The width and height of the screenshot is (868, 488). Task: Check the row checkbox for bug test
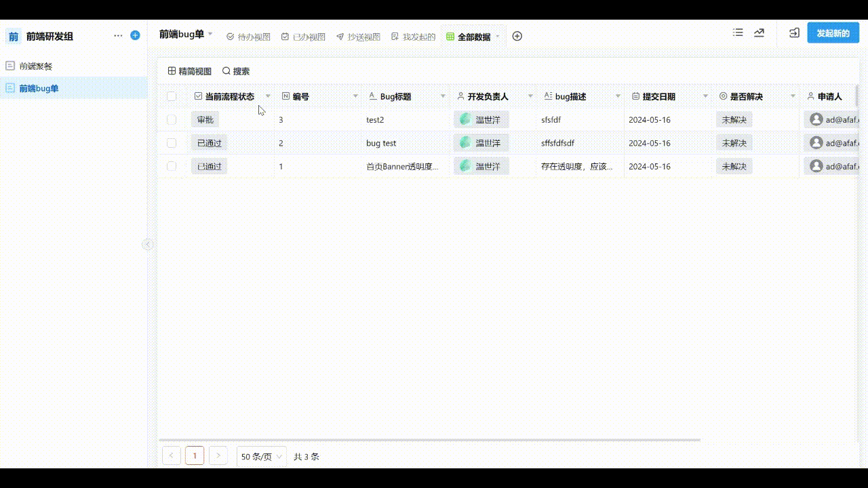pos(172,143)
